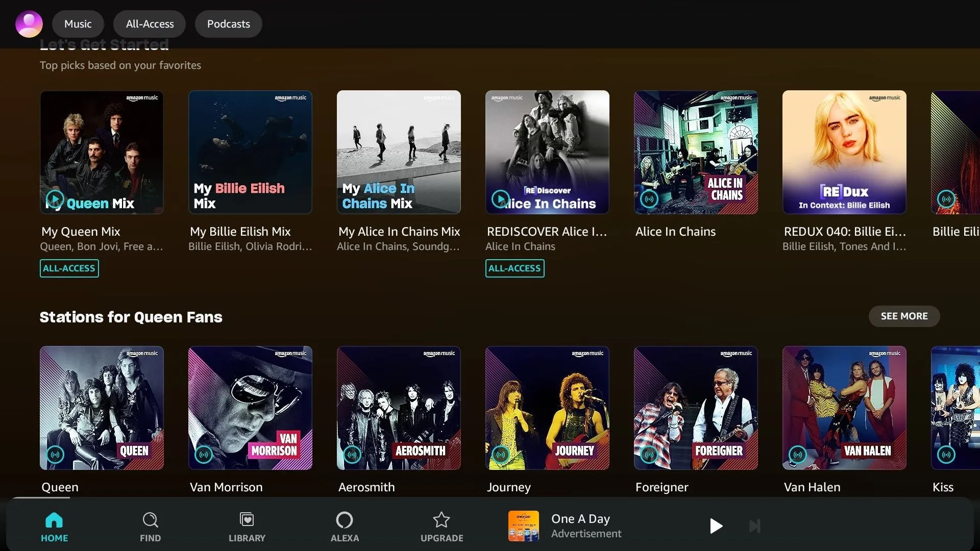The image size is (980, 551).
Task: Station icon on Kiss cover
Action: pos(946,454)
